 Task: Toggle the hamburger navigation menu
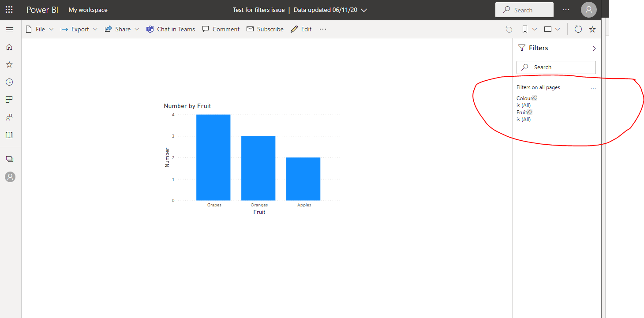click(x=9, y=29)
